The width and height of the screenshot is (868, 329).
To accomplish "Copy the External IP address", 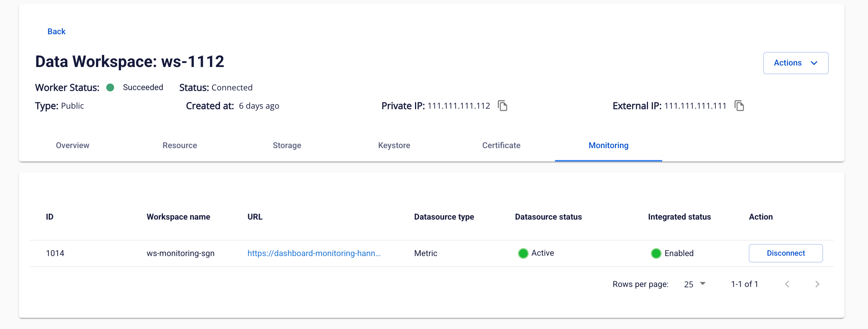I will [739, 106].
